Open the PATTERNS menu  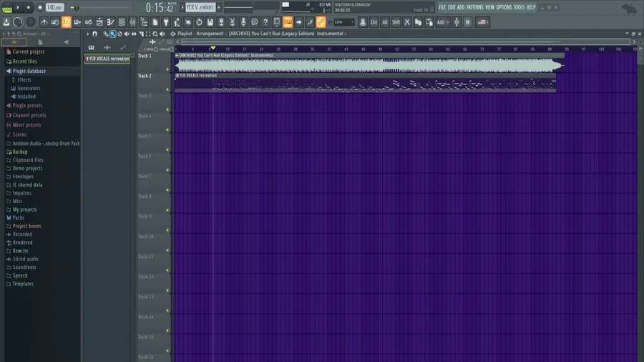pos(475,7)
